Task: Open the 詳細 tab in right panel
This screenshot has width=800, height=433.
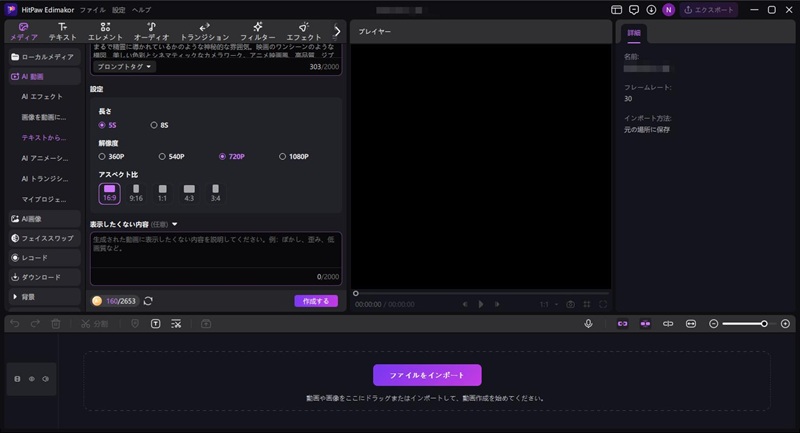Action: (x=634, y=33)
